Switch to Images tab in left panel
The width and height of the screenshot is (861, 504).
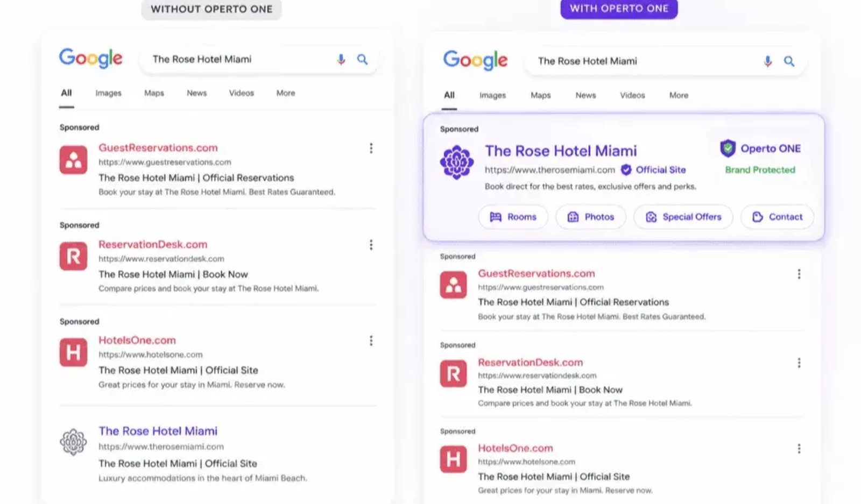108,93
